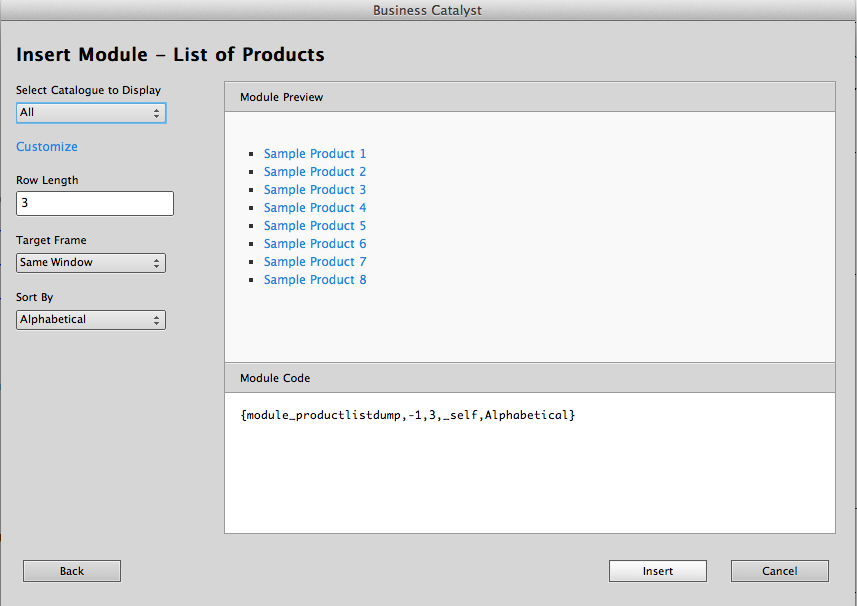Click the Back button
The height and width of the screenshot is (606, 857).
[x=71, y=570]
